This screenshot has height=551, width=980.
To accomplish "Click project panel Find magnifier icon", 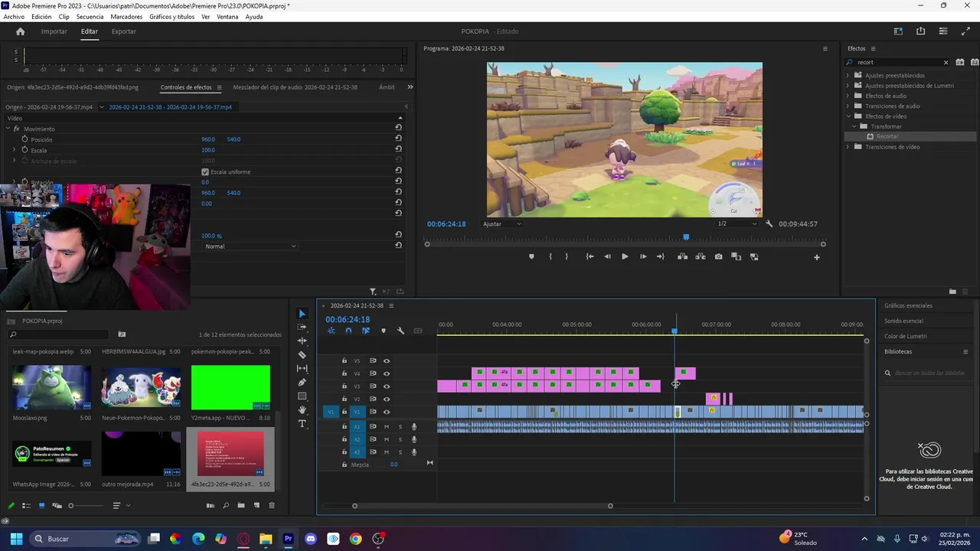I will [226, 505].
